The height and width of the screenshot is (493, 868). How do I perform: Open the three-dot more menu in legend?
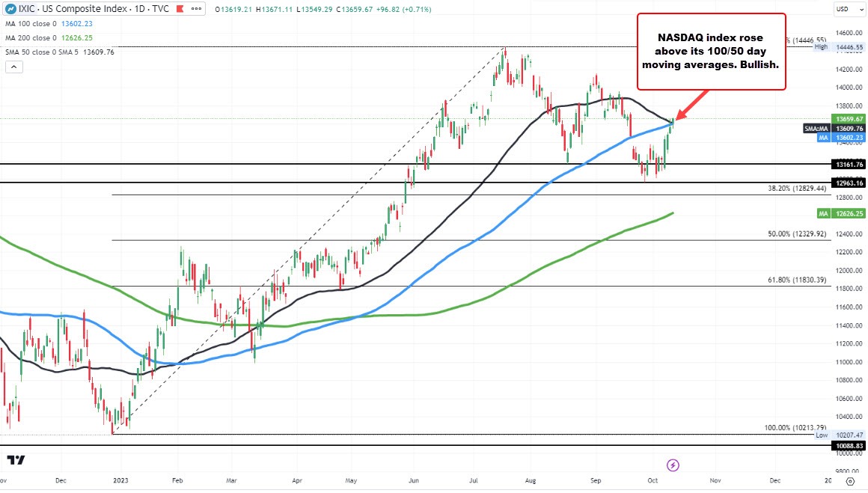tap(196, 9)
